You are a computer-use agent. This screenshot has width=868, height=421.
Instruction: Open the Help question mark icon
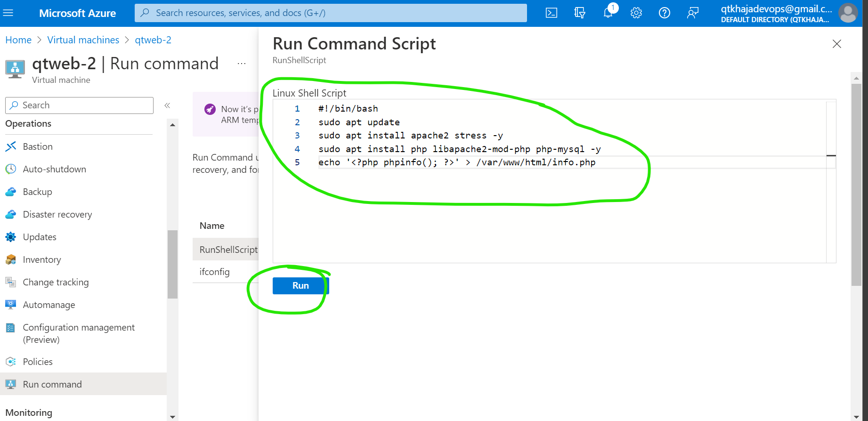pyautogui.click(x=664, y=13)
